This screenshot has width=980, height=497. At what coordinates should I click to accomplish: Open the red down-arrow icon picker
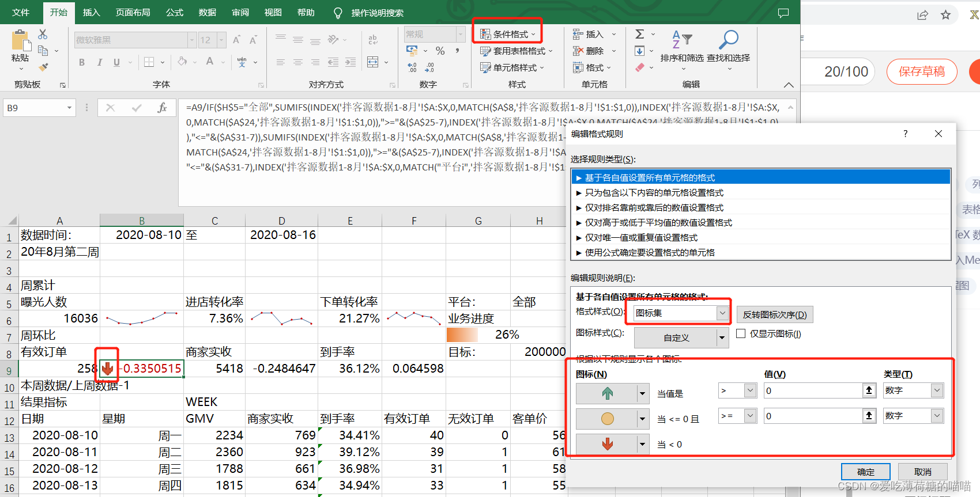(612, 444)
